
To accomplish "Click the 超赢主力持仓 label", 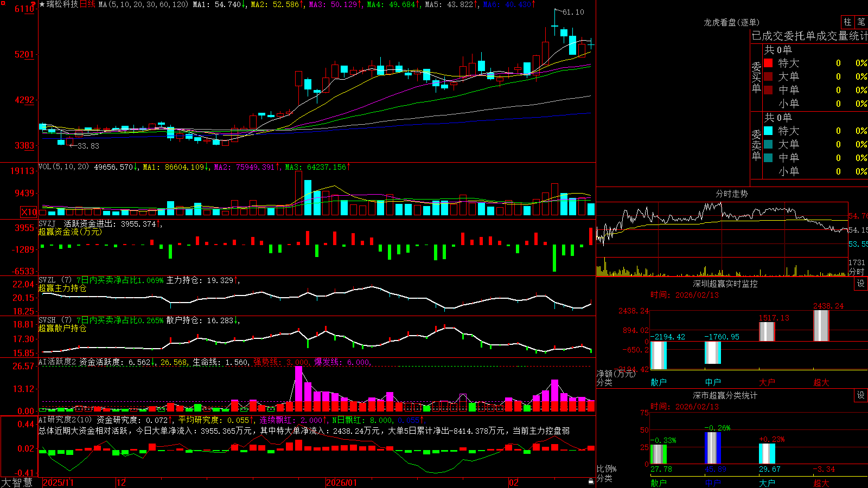I will pos(62,288).
